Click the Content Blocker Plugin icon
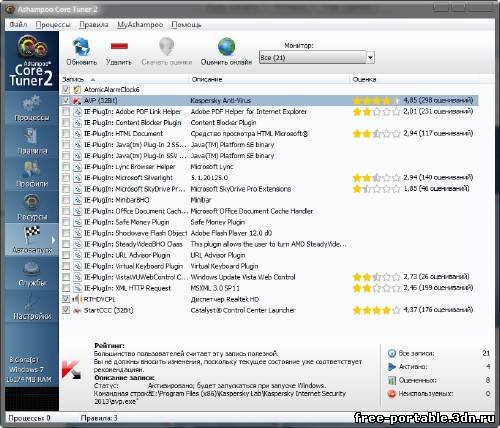This screenshot has height=428, width=500. point(77,123)
